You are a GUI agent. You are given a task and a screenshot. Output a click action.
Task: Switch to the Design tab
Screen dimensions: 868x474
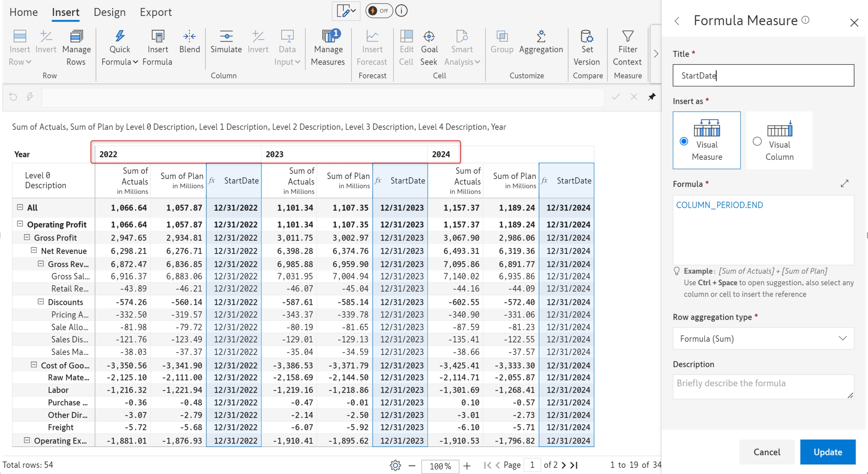click(x=109, y=12)
